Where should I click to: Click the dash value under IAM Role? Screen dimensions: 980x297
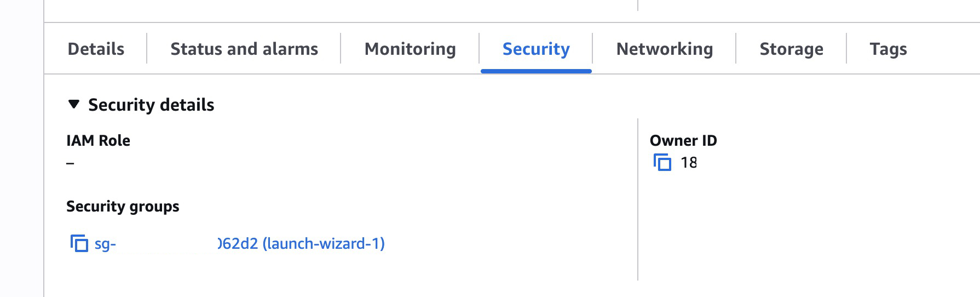pyautogui.click(x=70, y=163)
